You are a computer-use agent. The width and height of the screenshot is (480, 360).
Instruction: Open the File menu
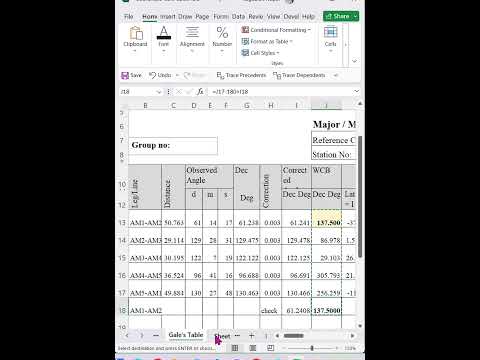(x=129, y=16)
